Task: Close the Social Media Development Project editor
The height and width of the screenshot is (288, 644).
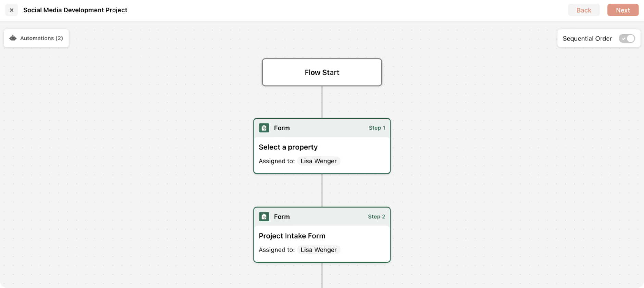Action: click(x=12, y=10)
